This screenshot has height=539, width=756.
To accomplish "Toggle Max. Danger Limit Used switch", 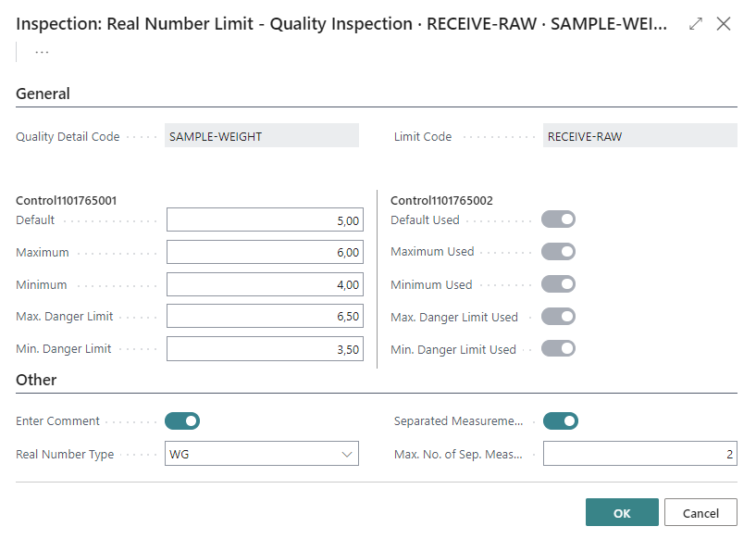I will coord(558,317).
